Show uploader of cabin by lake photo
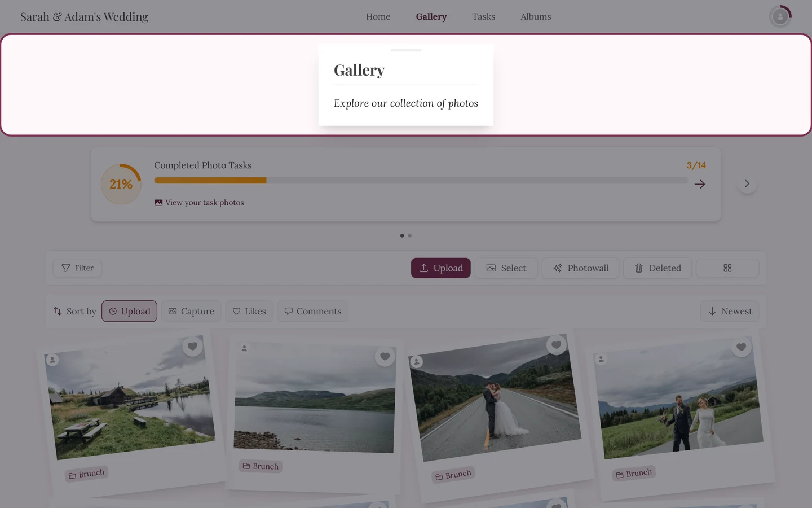The image size is (812, 508). point(52,360)
